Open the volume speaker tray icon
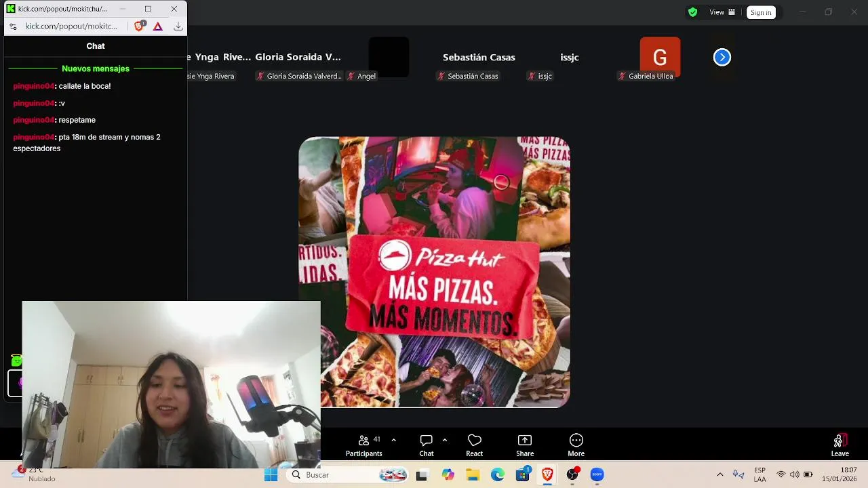Image resolution: width=868 pixels, height=488 pixels. point(795,475)
